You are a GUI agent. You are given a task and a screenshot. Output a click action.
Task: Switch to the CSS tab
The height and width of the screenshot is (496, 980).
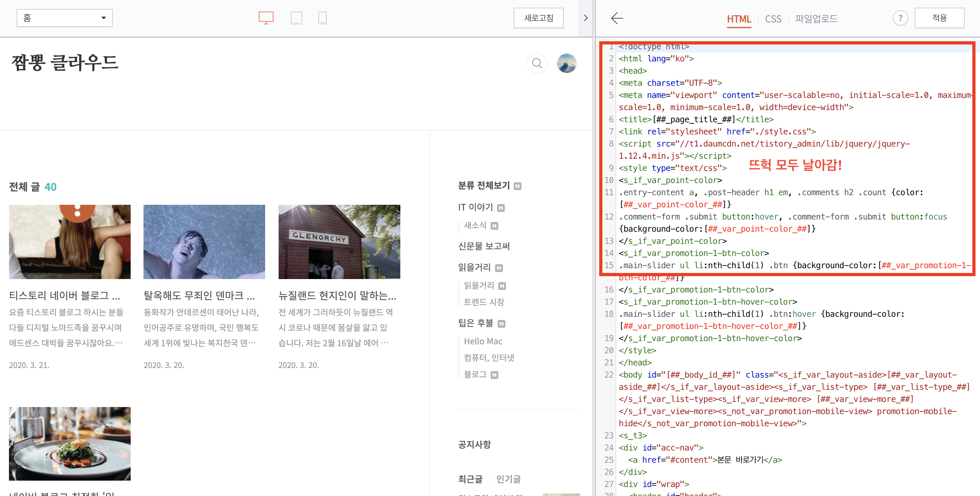773,19
